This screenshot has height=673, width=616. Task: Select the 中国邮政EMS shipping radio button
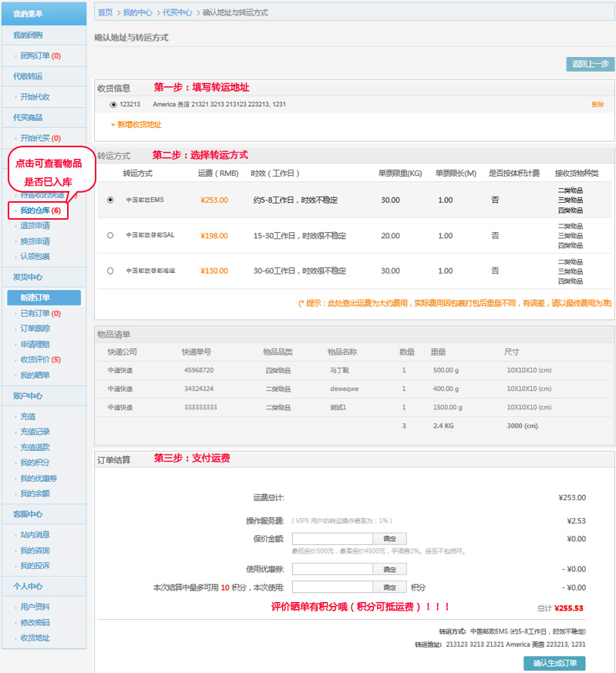110,200
